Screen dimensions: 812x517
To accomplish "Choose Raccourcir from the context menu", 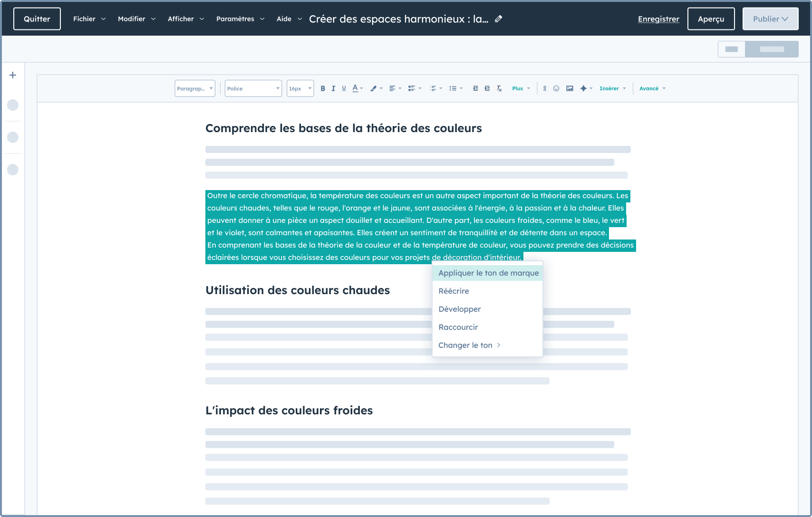I will point(458,327).
